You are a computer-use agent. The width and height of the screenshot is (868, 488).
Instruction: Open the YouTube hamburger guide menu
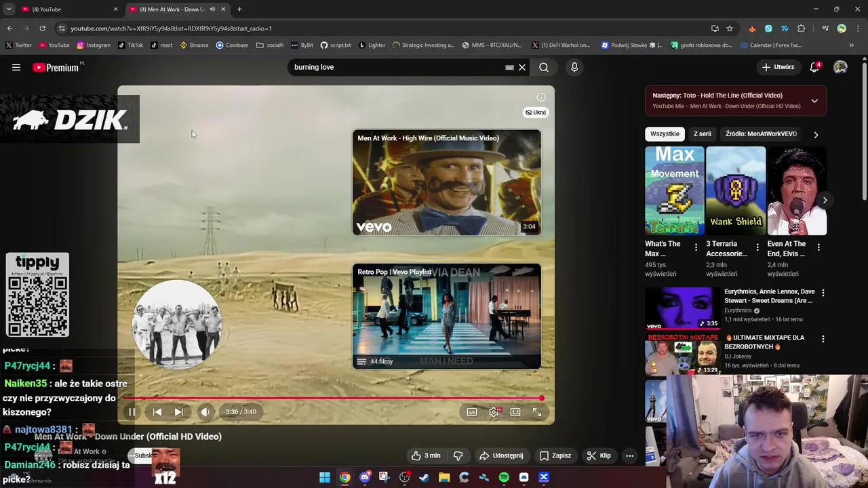16,67
